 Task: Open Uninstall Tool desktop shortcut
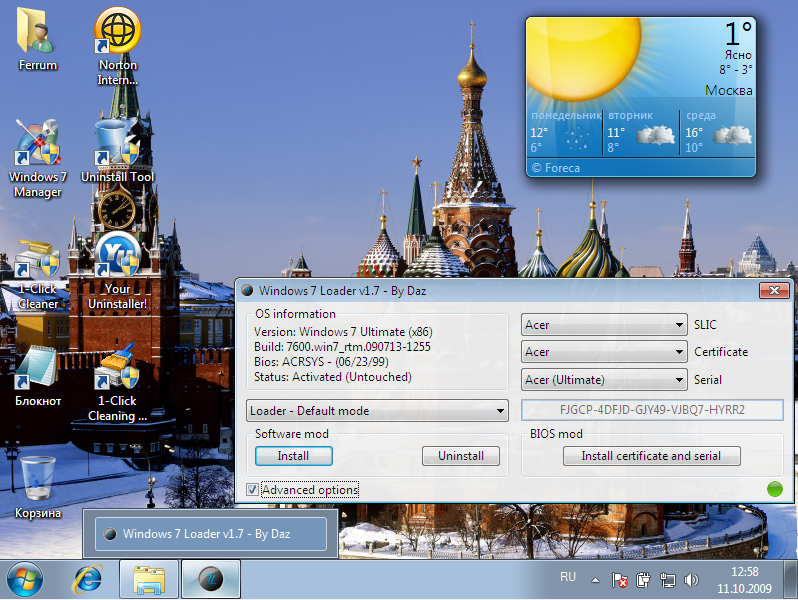click(118, 151)
